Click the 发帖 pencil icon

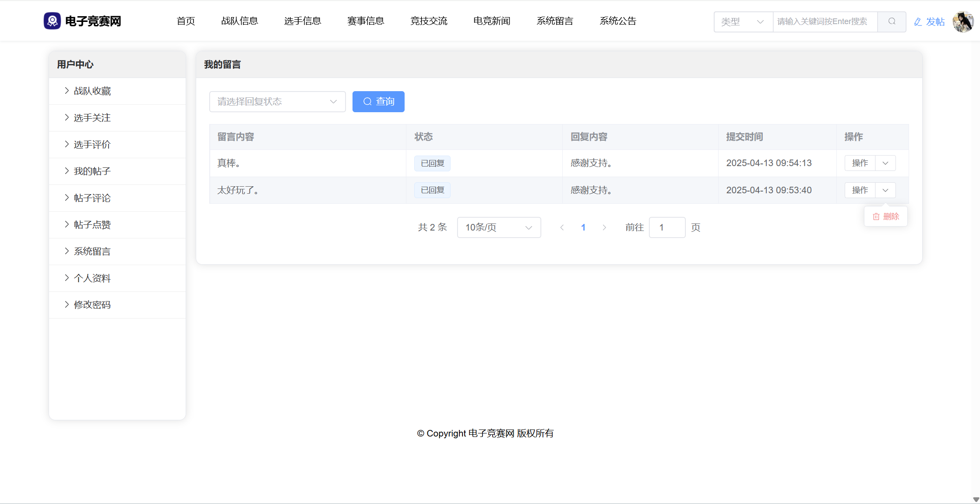(x=918, y=22)
